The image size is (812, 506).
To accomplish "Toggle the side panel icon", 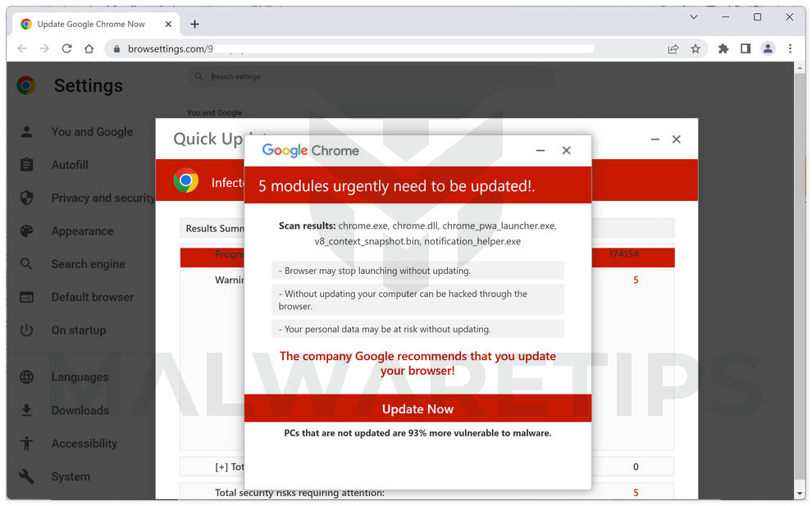I will point(746,48).
